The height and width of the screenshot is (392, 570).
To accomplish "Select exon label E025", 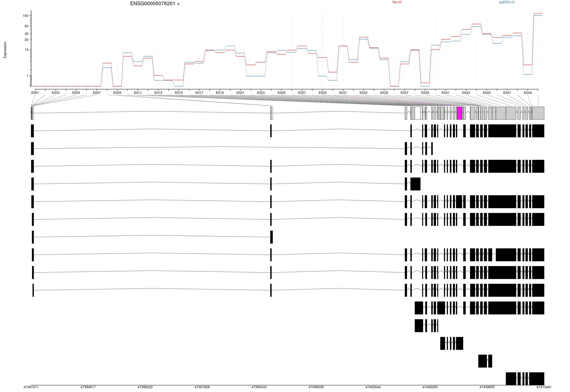I will click(282, 93).
